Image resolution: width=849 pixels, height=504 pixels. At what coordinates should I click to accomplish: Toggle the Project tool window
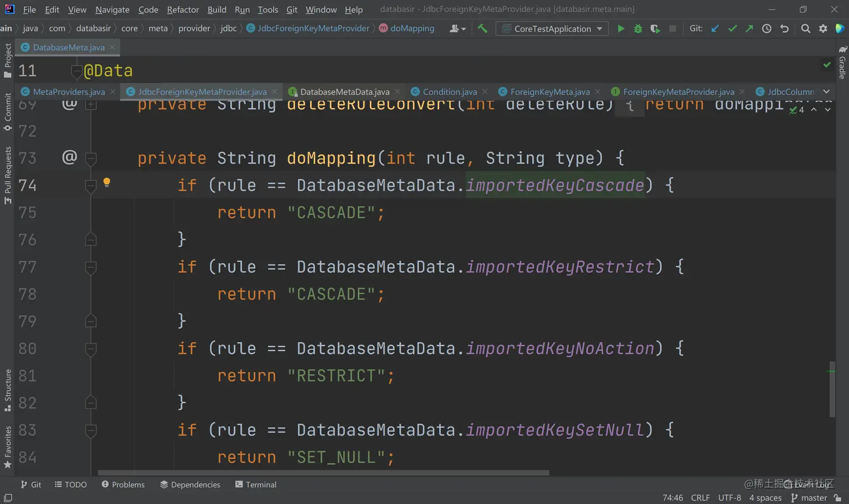click(x=7, y=61)
